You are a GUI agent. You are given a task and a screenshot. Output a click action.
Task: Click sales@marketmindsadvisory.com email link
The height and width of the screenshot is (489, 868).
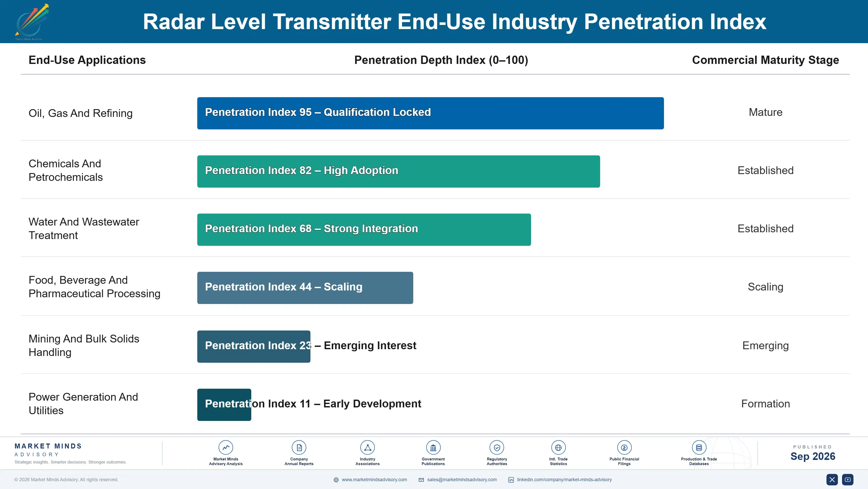(462, 480)
